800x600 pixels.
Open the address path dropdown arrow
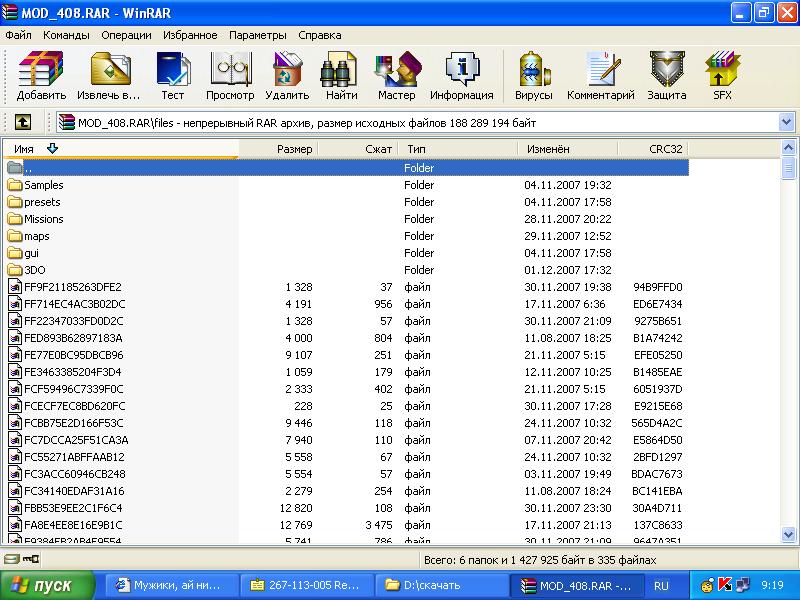[x=786, y=122]
